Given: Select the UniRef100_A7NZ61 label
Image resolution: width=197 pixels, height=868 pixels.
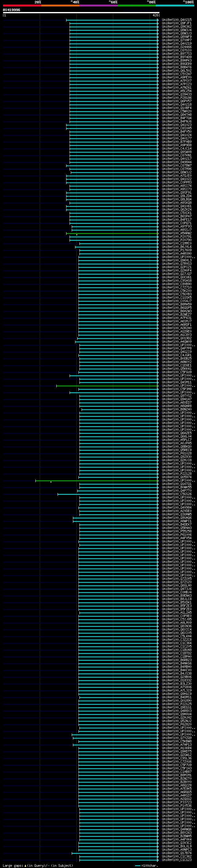Looking at the screenshot, I should click(177, 88).
